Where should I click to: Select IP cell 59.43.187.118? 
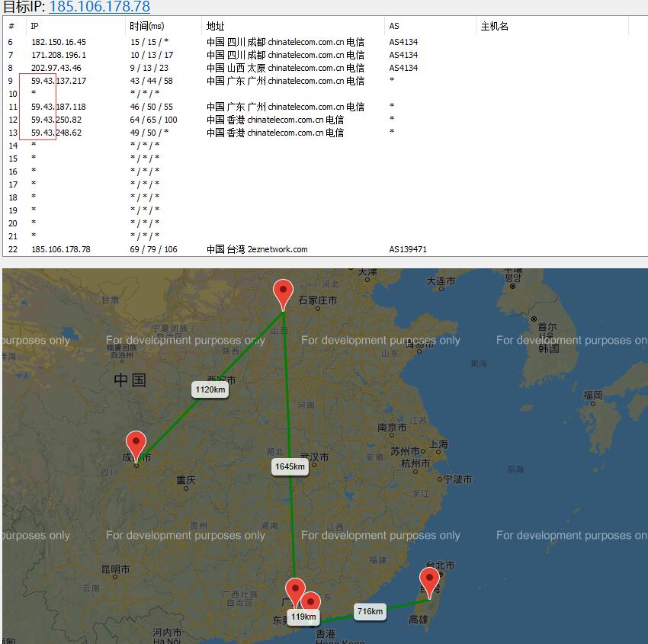[59, 107]
